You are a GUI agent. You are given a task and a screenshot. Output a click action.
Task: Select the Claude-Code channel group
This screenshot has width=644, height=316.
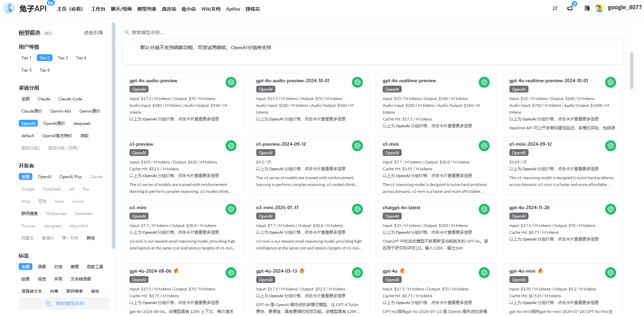70,99
